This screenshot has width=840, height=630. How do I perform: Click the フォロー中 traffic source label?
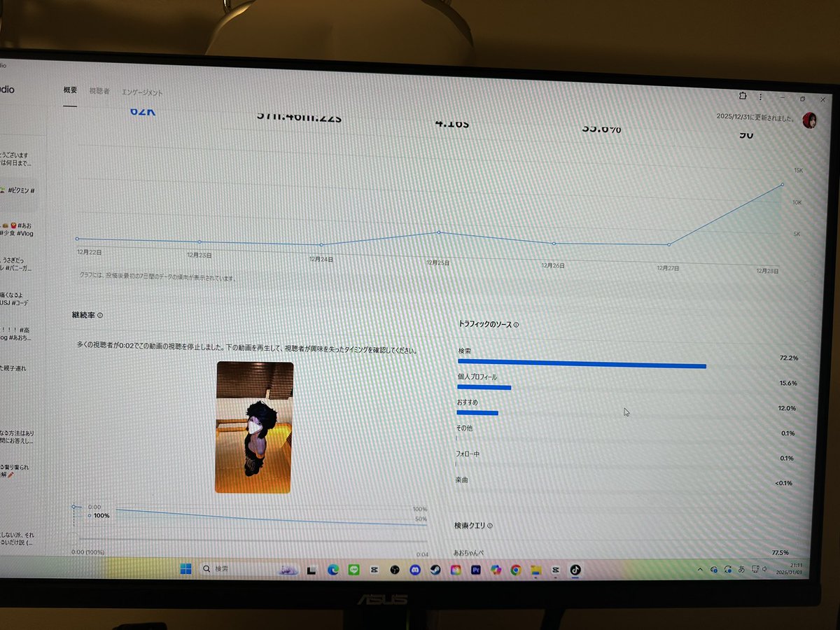pos(468,454)
